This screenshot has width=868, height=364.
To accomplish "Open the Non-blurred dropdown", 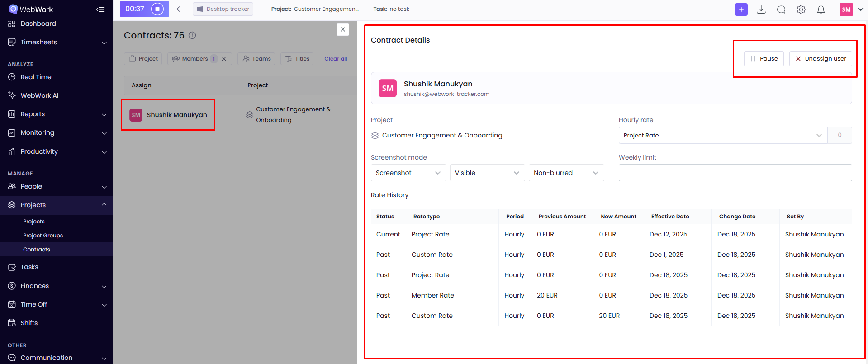I will (x=566, y=173).
